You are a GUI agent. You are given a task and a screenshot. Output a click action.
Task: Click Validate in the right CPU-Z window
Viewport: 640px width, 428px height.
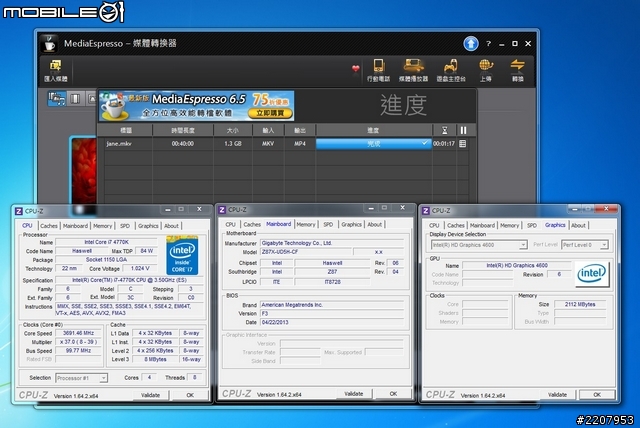(557, 395)
